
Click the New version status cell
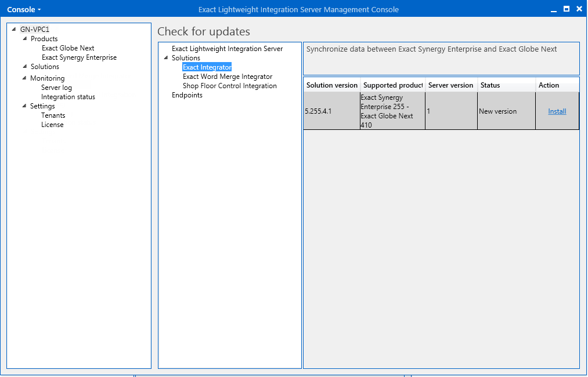click(506, 111)
